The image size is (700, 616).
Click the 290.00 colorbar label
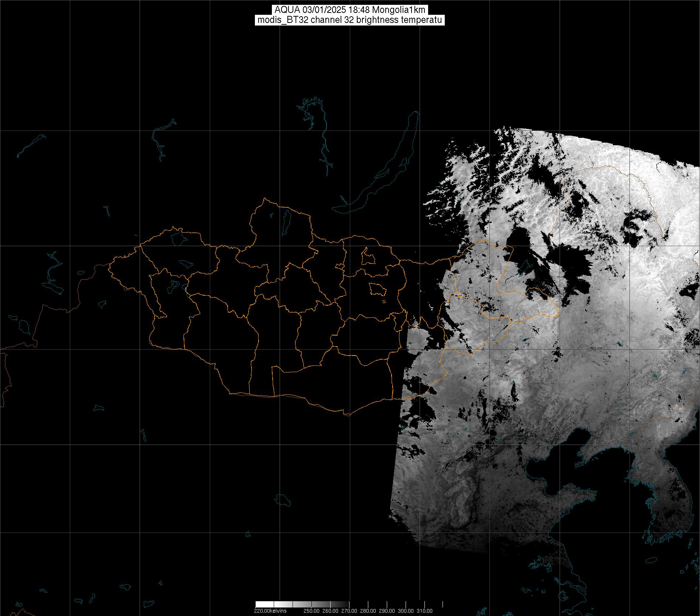pos(387,611)
